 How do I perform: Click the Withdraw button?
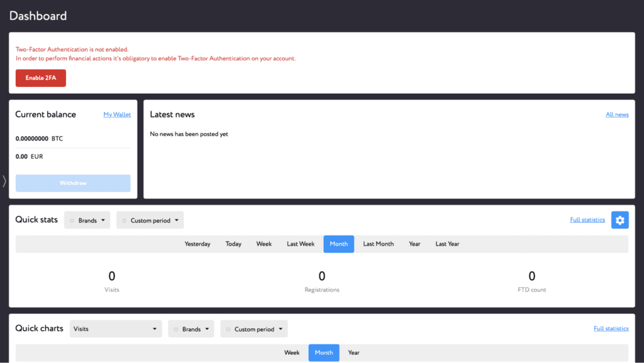[72, 183]
